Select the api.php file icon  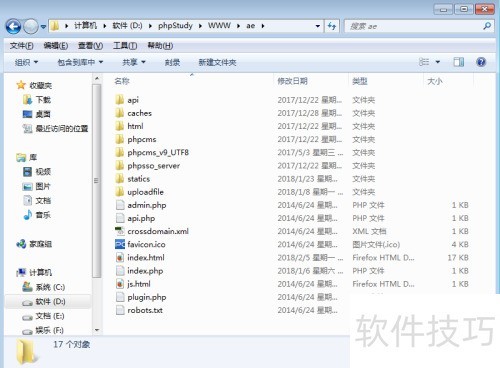coord(120,218)
